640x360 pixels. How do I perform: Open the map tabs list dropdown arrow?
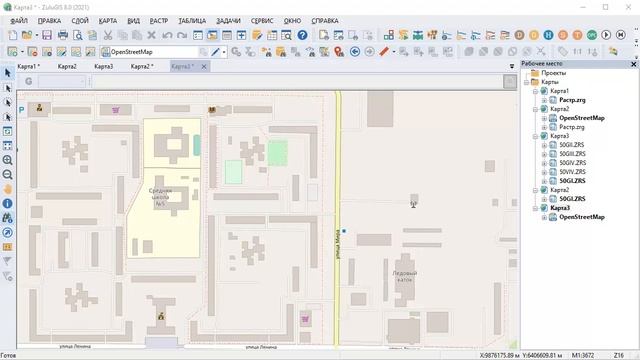(x=512, y=66)
